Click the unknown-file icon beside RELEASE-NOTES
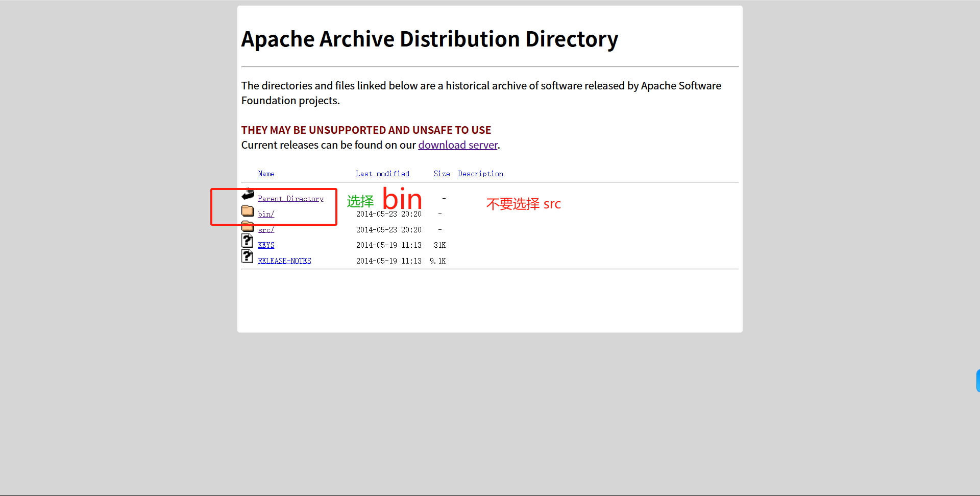Viewport: 980px width, 496px height. click(248, 256)
